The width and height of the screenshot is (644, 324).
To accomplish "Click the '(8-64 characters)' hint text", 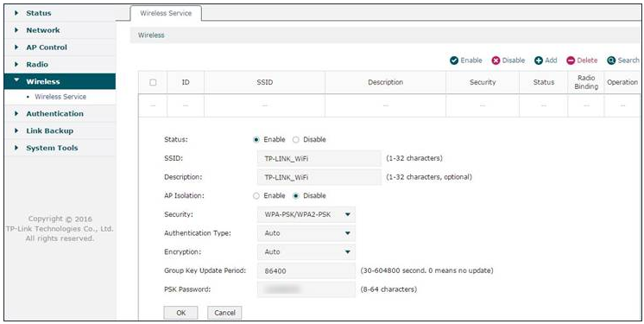I will tap(388, 289).
